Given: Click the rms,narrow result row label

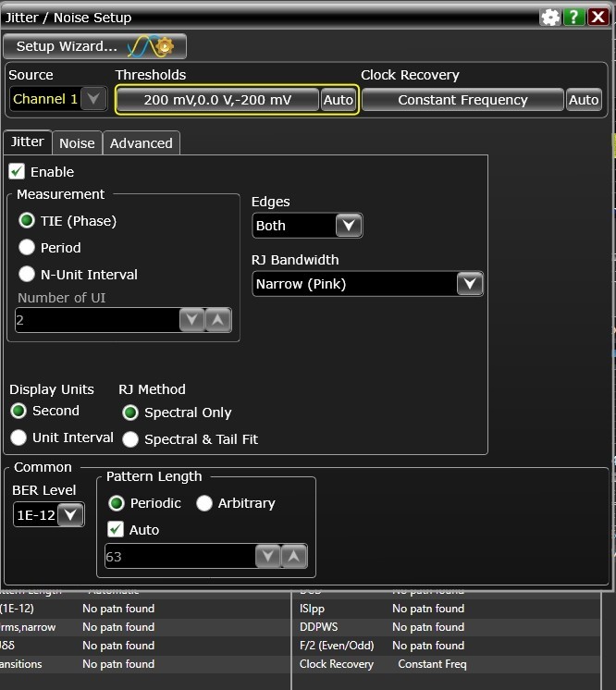Looking at the screenshot, I should coord(28,627).
